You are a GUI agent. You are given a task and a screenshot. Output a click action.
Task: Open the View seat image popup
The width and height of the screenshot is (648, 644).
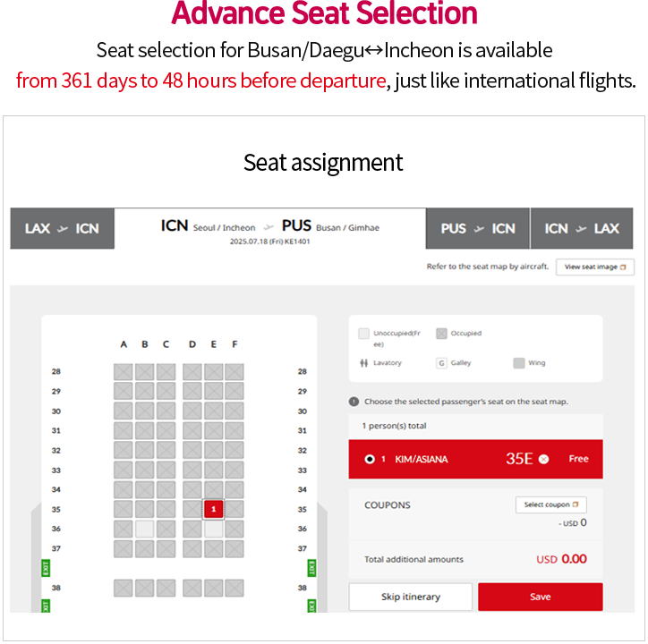point(594,267)
